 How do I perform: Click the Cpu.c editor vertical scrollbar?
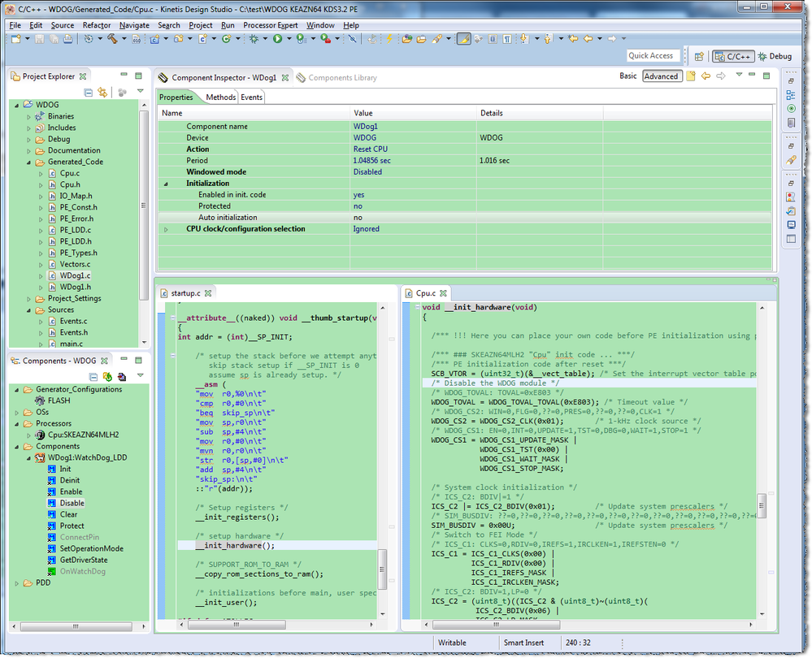coord(762,504)
